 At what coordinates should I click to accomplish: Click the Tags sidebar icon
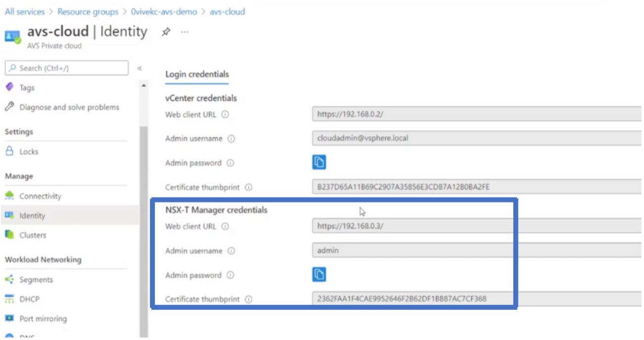[x=9, y=87]
